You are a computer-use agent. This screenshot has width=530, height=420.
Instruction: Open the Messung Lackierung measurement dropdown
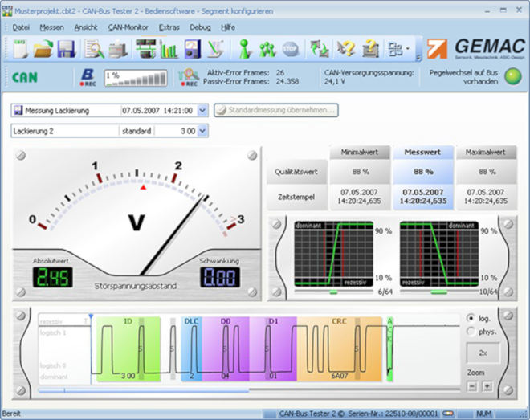coord(202,110)
